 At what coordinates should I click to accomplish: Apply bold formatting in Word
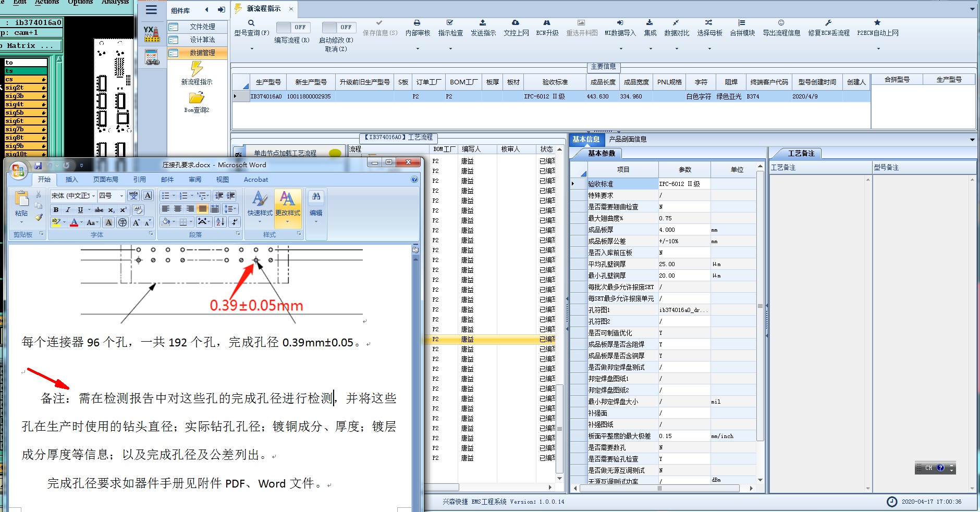click(x=56, y=210)
